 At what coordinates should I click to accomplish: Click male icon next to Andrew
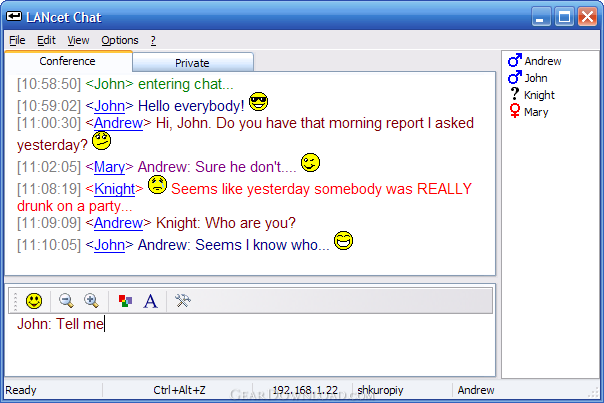tap(515, 60)
